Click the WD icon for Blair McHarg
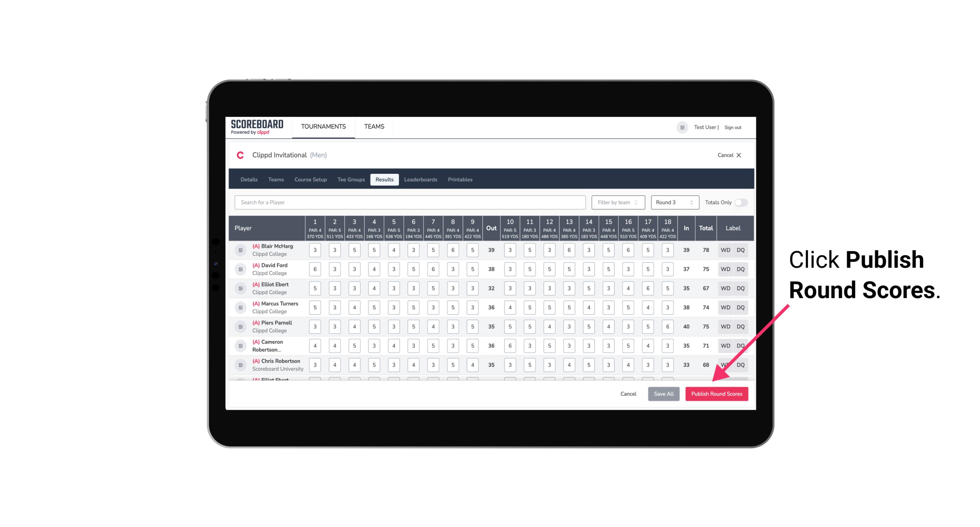Screen dimensions: 980x527 coord(725,250)
